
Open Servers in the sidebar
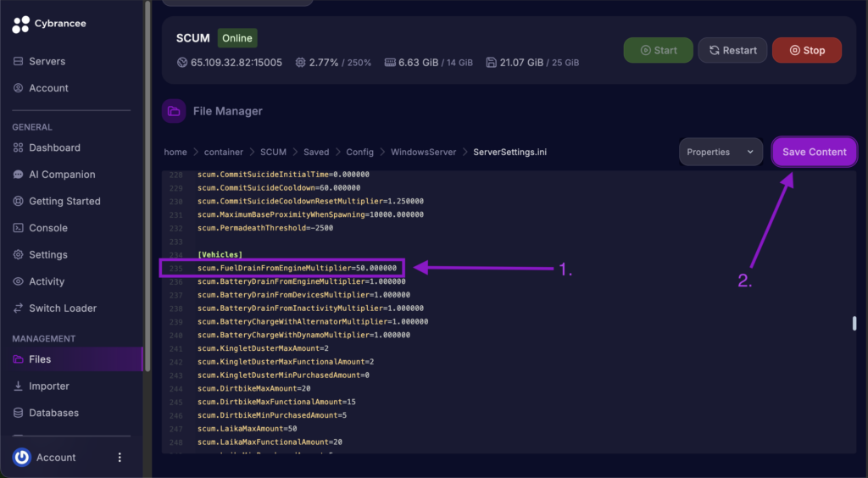[x=47, y=61]
